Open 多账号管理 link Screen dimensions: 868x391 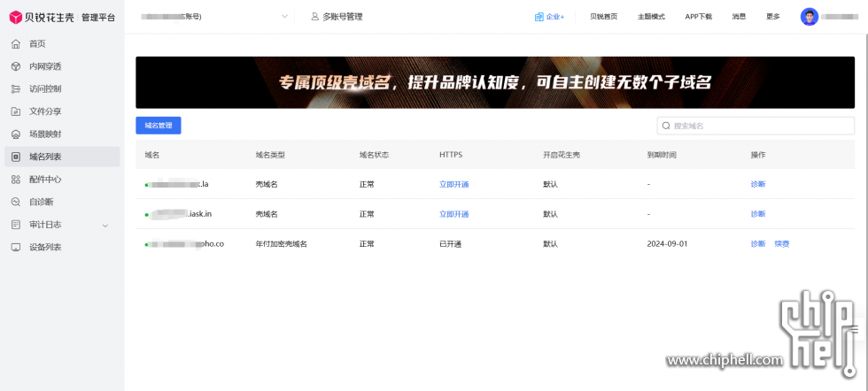pos(337,17)
